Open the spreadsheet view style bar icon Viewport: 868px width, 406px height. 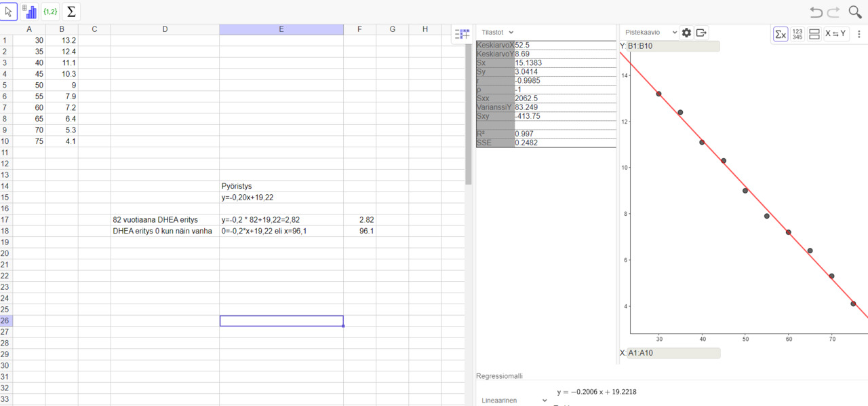[462, 34]
